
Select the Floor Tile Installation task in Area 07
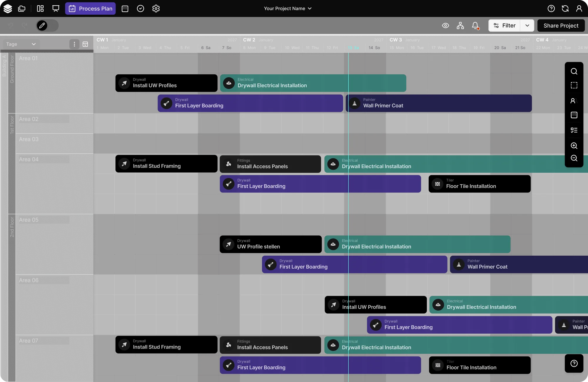[479, 365]
